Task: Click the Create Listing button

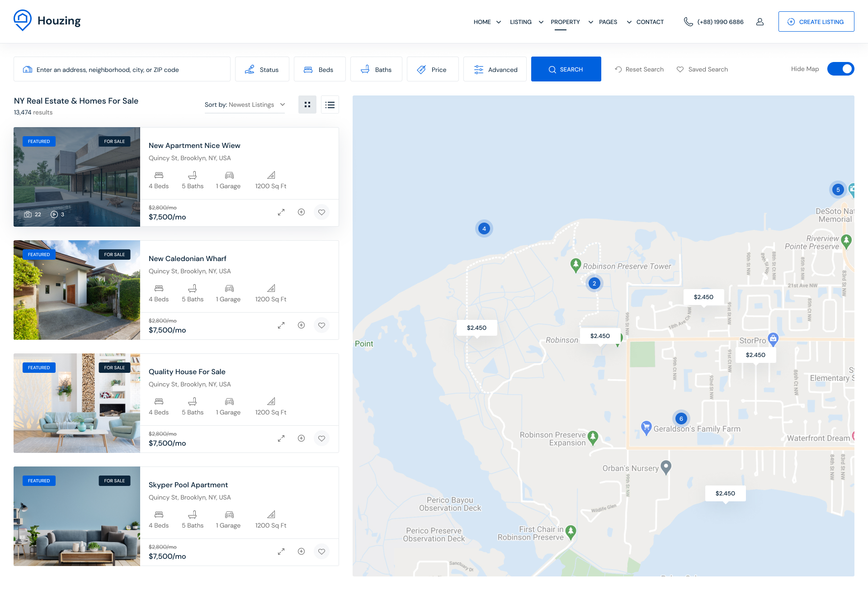Action: pos(816,22)
